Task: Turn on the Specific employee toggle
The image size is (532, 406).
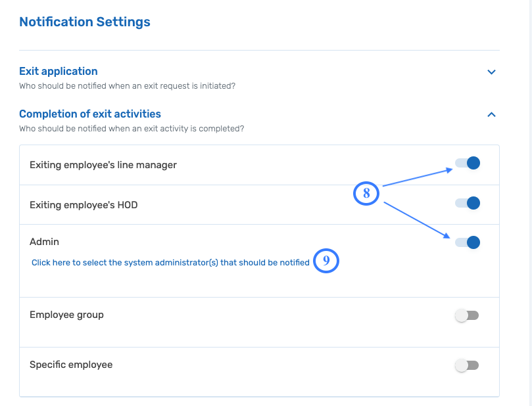Action: 467,365
